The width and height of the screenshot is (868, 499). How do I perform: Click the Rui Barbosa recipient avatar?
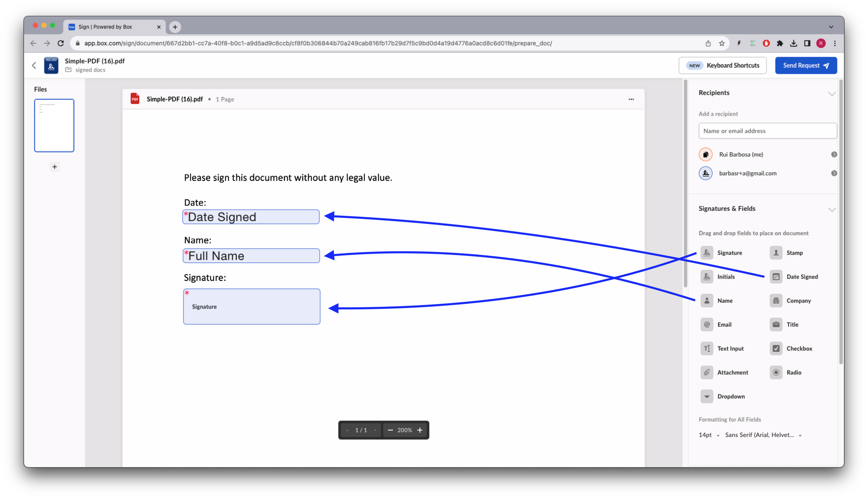coord(705,154)
